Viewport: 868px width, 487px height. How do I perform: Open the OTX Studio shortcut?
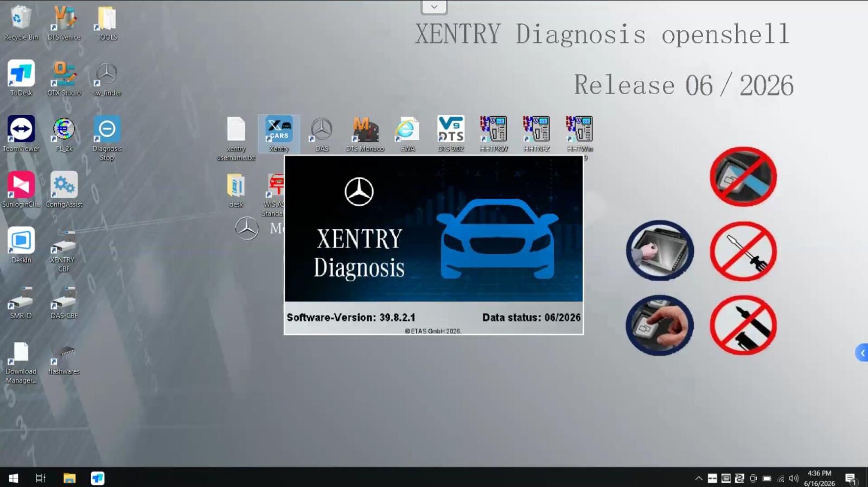point(64,79)
